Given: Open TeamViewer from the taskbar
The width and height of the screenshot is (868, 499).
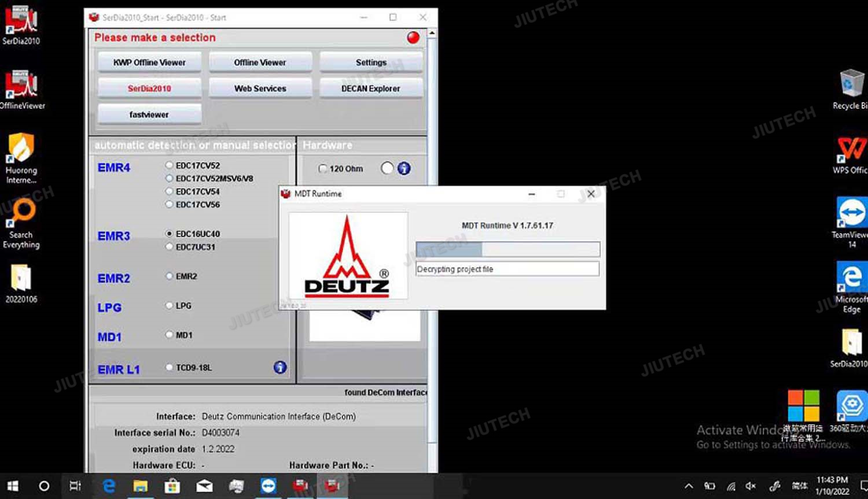Looking at the screenshot, I should 268,486.
